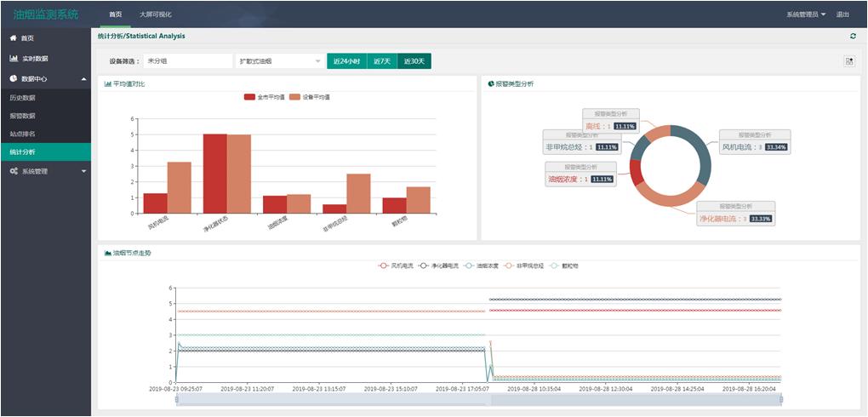Select the 近7天 time range button
The height and width of the screenshot is (417, 868).
pyautogui.click(x=380, y=61)
